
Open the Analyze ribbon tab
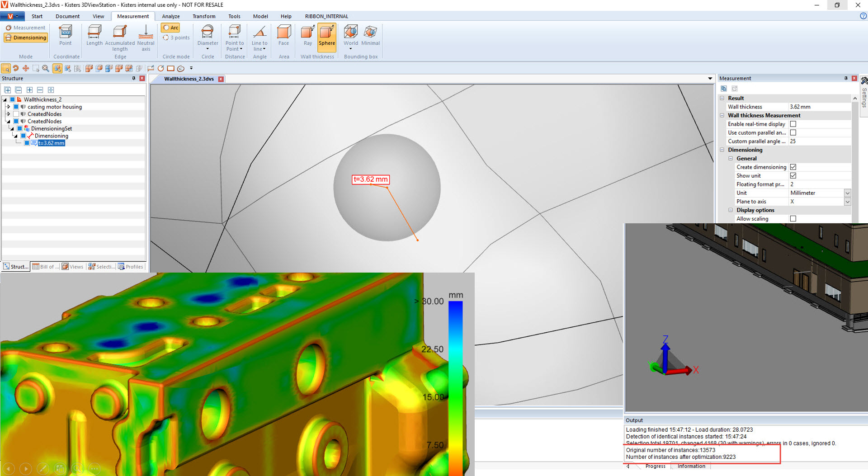(170, 16)
